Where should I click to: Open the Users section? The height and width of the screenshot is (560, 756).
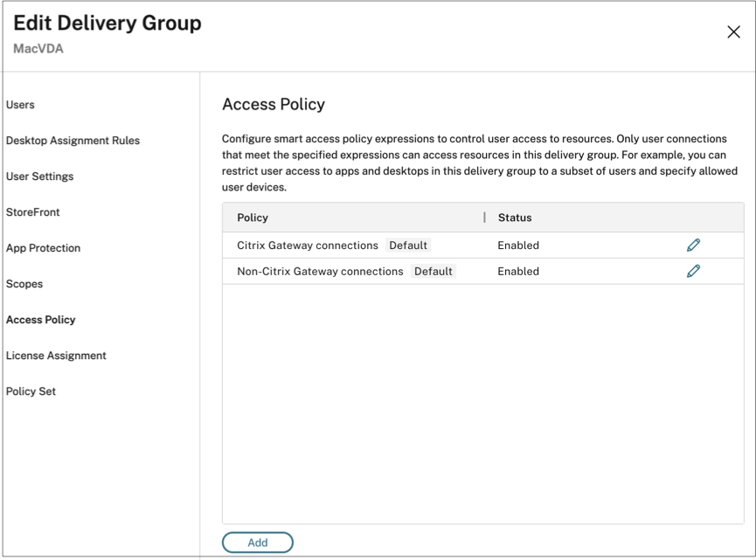pyautogui.click(x=20, y=105)
